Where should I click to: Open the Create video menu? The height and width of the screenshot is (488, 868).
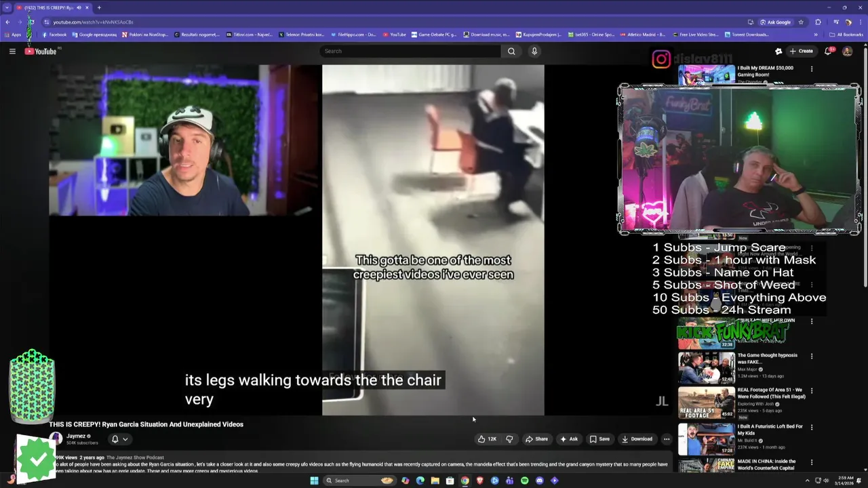(x=801, y=51)
